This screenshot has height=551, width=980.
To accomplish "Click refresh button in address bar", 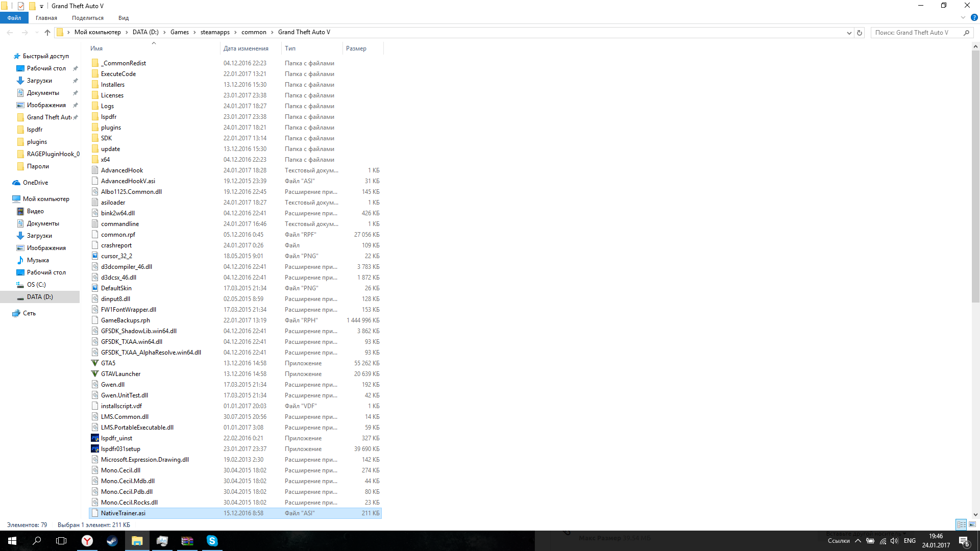I will [x=860, y=33].
